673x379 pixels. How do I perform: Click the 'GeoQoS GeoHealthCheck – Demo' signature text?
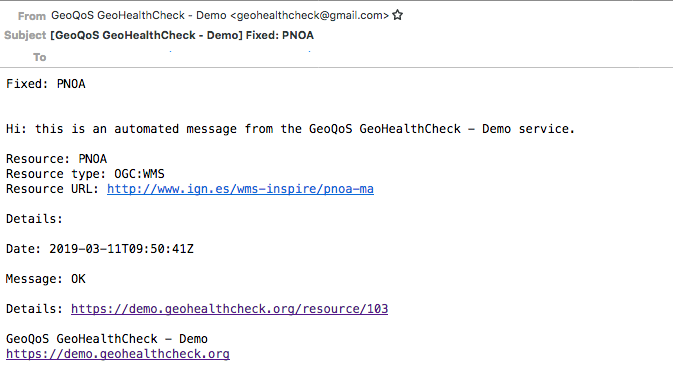click(107, 339)
